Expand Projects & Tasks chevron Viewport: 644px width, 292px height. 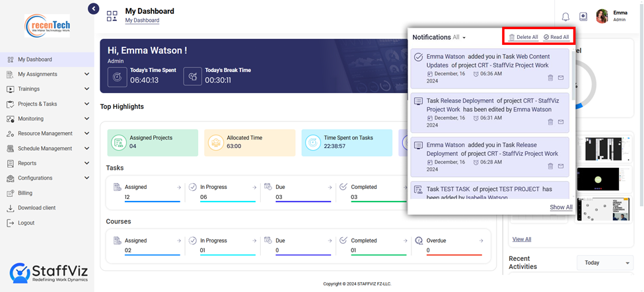tap(87, 104)
